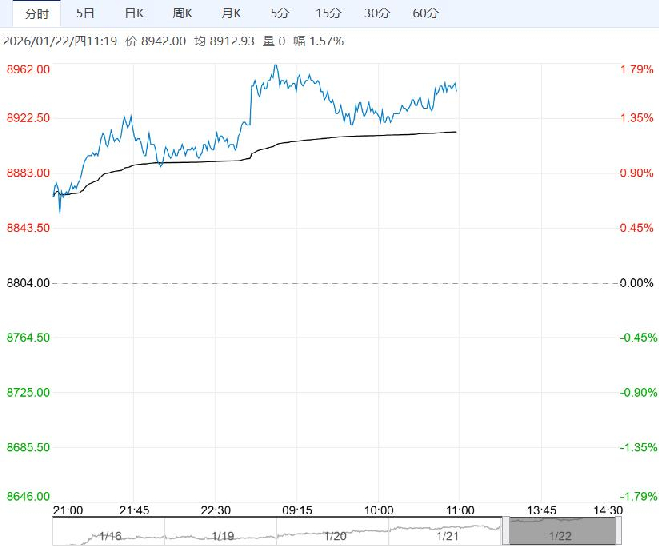Select the 5分 five-minute interval tab
The height and width of the screenshot is (546, 659).
pos(280,14)
